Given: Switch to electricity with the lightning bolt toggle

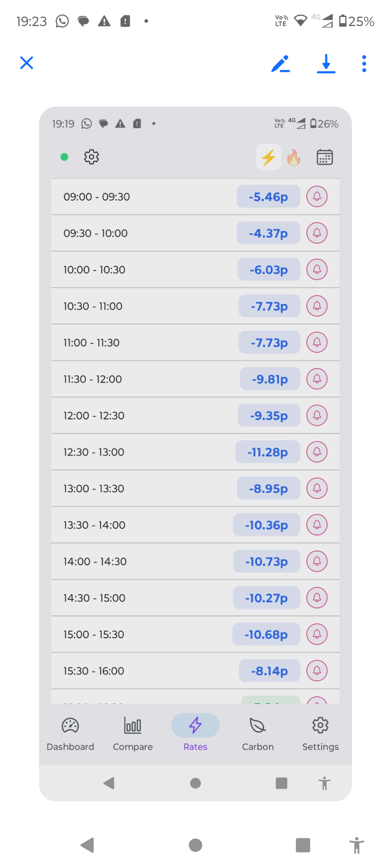Looking at the screenshot, I should pos(268,157).
